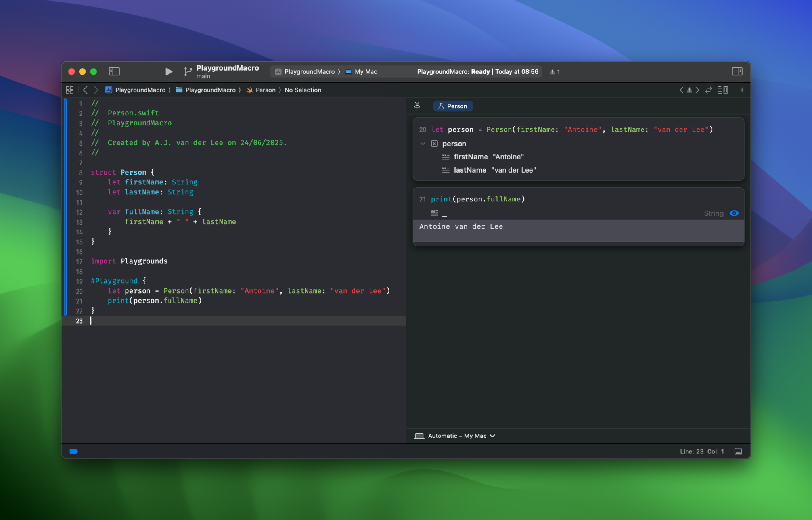Run the PlaygroundMacro scheme with play button

point(169,71)
